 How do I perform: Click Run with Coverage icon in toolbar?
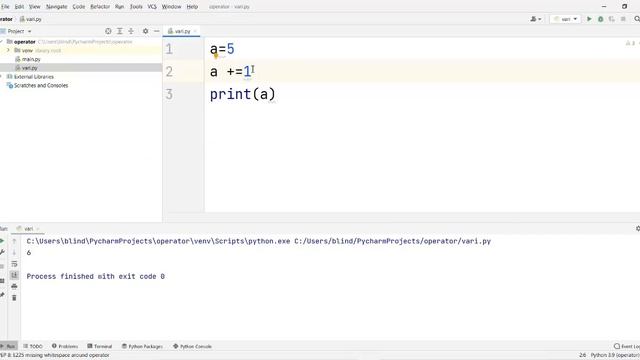point(611,19)
